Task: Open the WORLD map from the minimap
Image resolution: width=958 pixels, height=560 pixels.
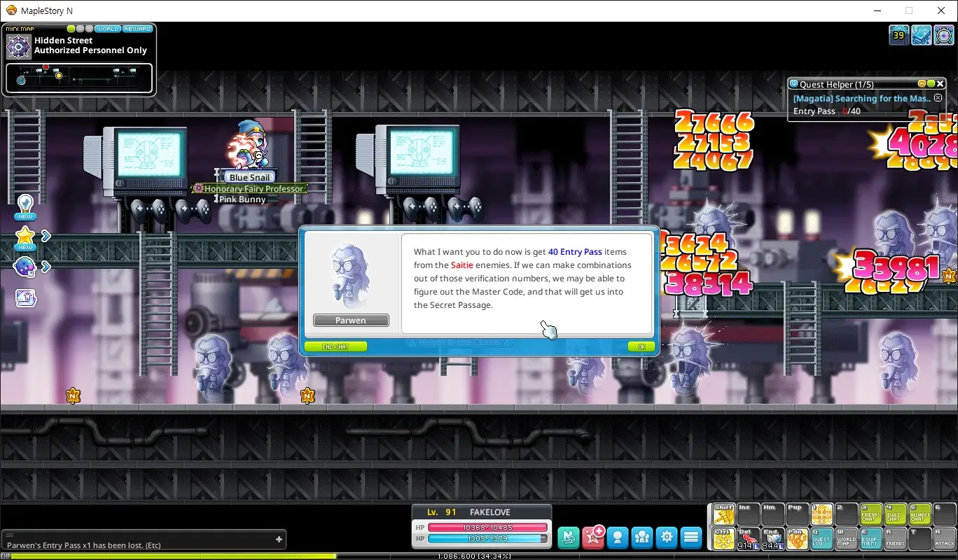Action: (x=107, y=29)
